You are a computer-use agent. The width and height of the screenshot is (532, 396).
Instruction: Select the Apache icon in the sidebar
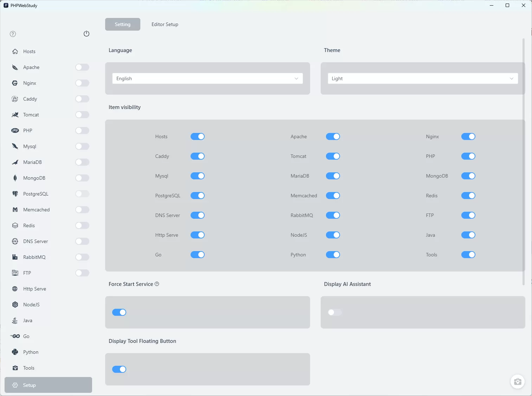[15, 67]
